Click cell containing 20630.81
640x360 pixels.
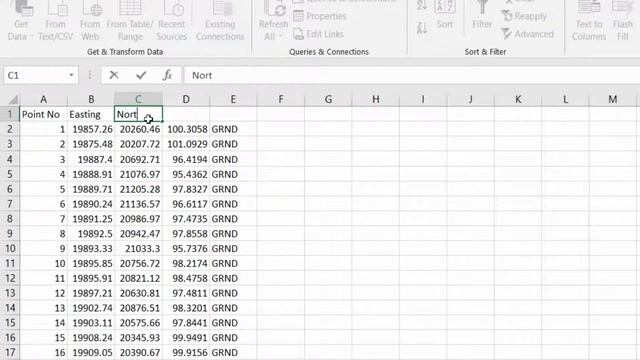[138, 293]
